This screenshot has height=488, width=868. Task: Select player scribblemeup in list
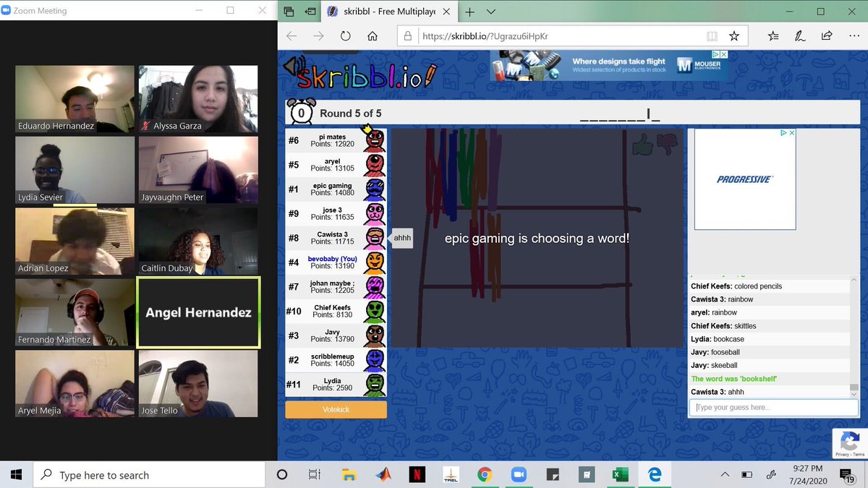coord(336,360)
